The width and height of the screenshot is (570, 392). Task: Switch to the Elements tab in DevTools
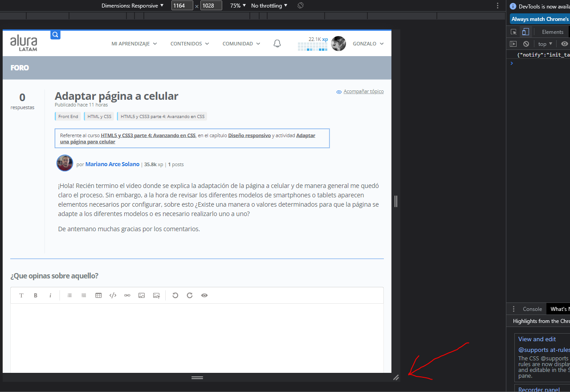pyautogui.click(x=553, y=32)
